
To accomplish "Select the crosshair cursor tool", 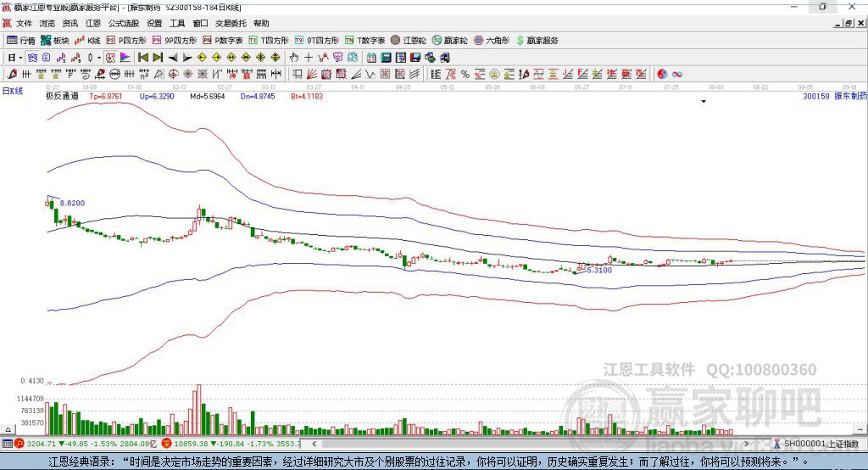I will 309,58.
